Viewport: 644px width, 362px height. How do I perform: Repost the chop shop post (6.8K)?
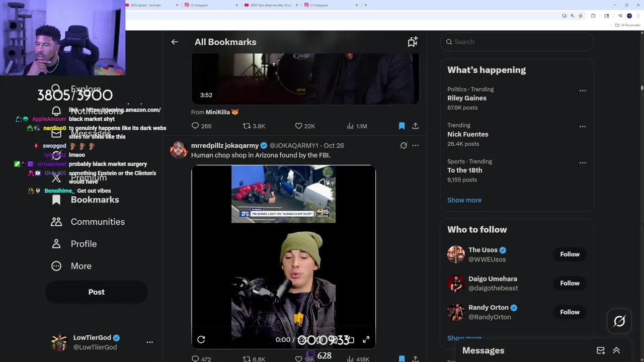[x=254, y=359]
